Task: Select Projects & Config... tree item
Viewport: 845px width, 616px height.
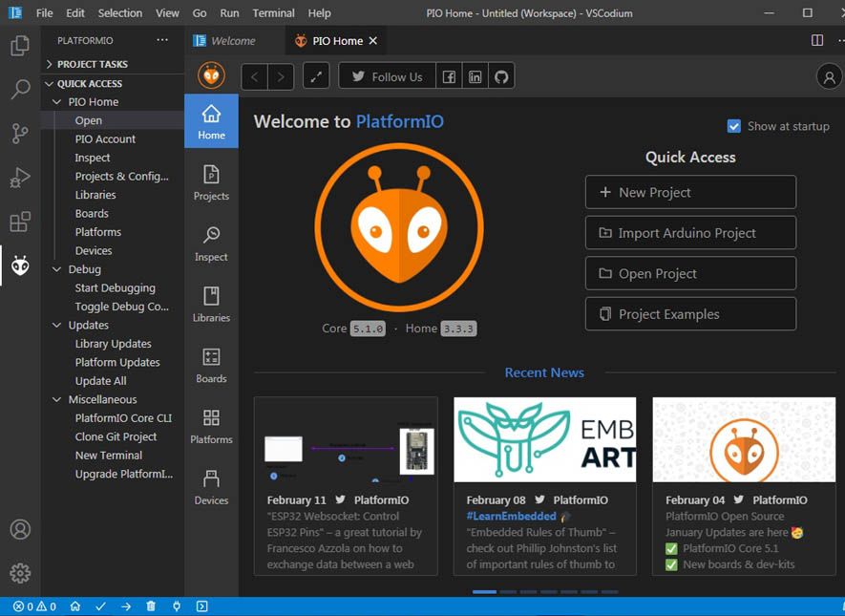Action: 122,177
